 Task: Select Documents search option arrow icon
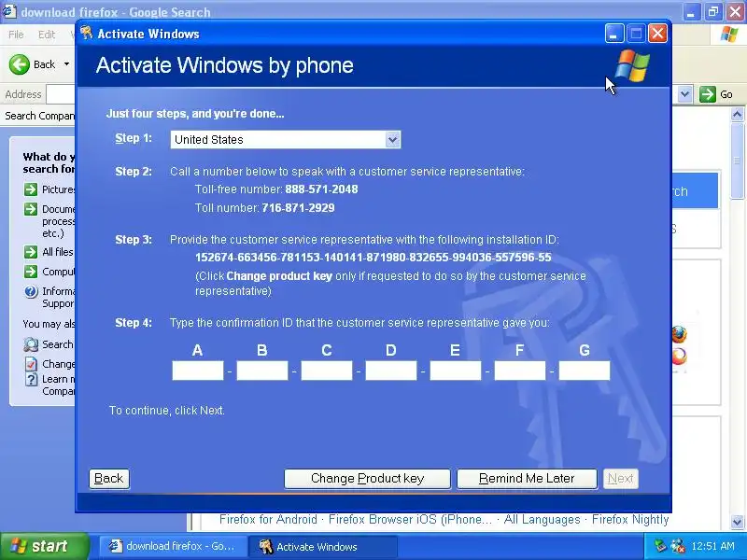(x=31, y=209)
